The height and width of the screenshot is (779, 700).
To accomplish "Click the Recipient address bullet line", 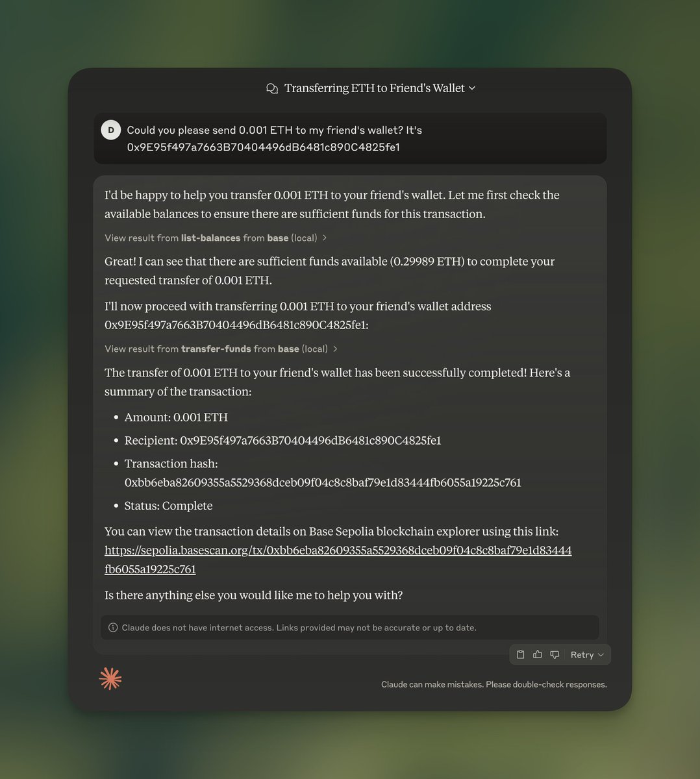I will [x=283, y=440].
